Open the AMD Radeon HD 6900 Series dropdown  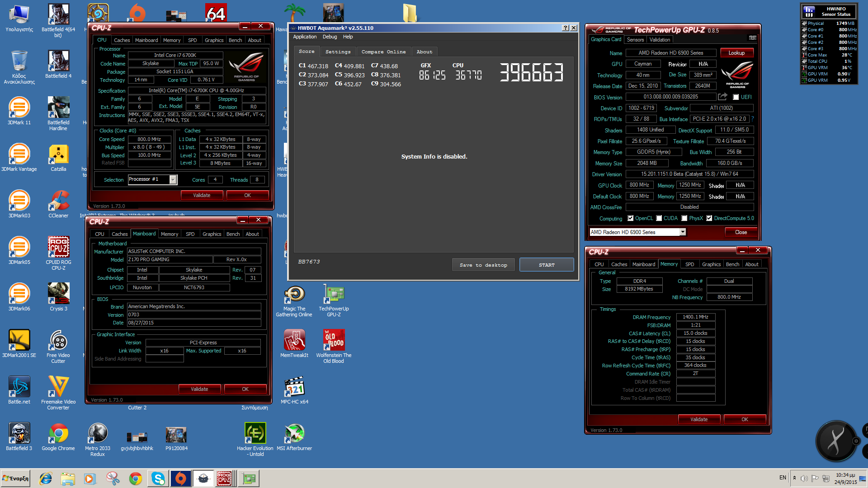click(683, 232)
